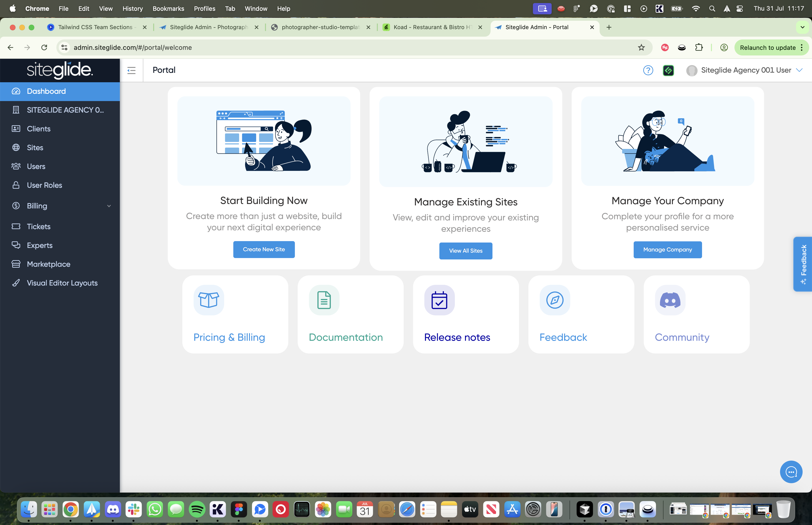Open the Bookmarks menu in the menu bar
The height and width of the screenshot is (525, 812).
coord(168,8)
